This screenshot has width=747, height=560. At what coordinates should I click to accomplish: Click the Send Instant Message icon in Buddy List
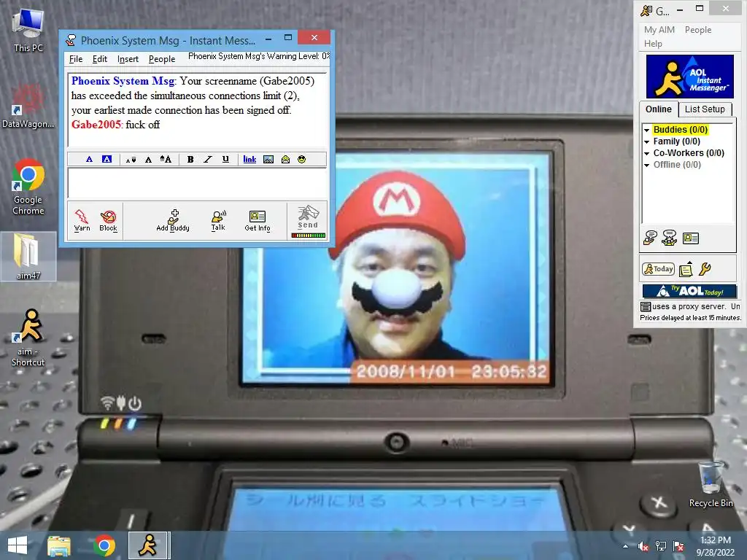[x=650, y=238]
